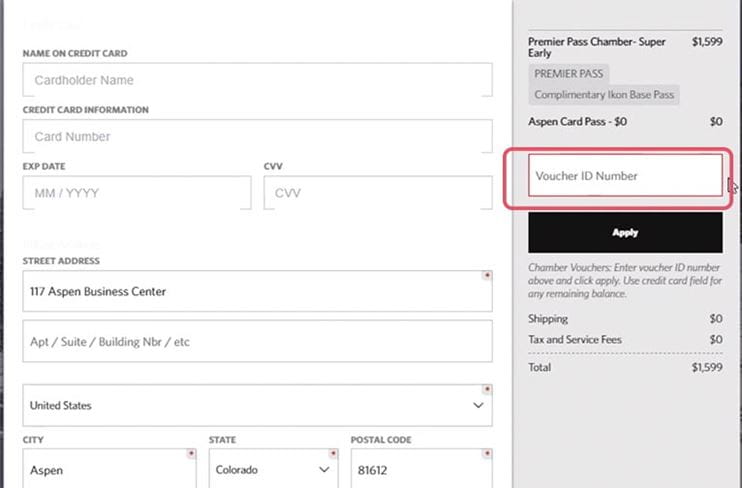
Task: Click the Aspen Card Pass - $0 line
Action: 576,122
